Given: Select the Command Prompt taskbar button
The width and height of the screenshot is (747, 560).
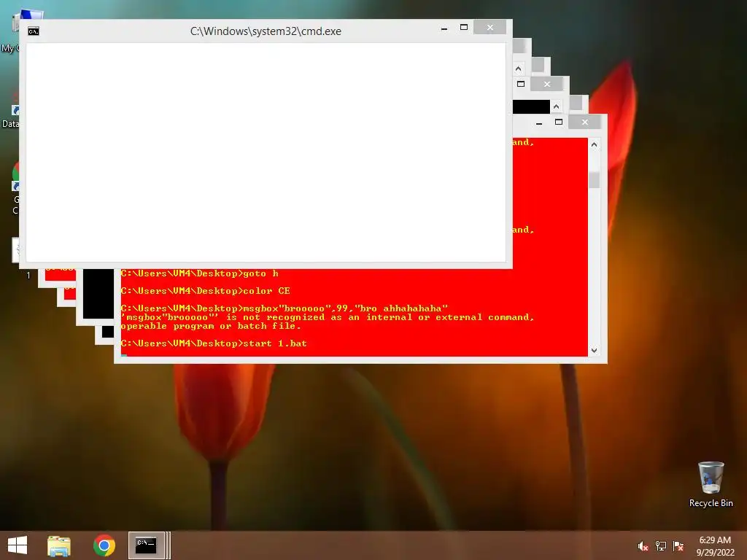Looking at the screenshot, I should (146, 545).
